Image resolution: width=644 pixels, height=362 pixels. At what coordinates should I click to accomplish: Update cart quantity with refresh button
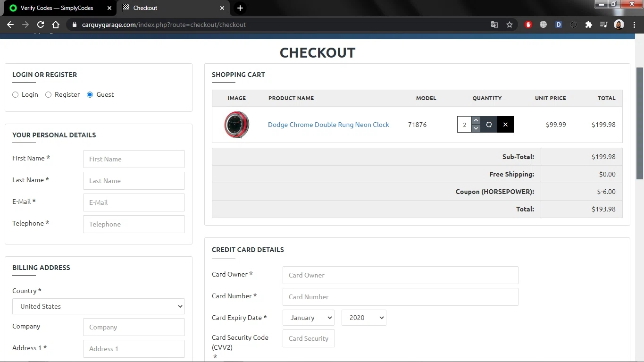[x=489, y=125]
